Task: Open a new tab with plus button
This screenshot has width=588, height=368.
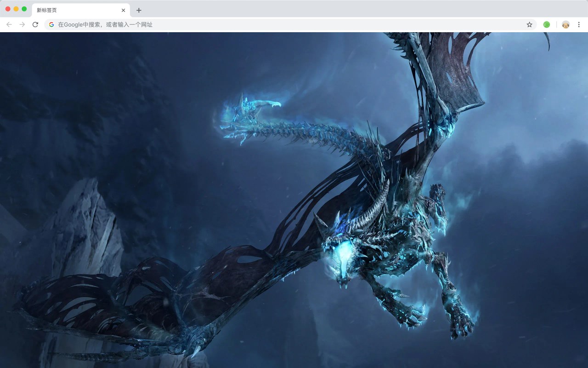Action: click(x=139, y=10)
